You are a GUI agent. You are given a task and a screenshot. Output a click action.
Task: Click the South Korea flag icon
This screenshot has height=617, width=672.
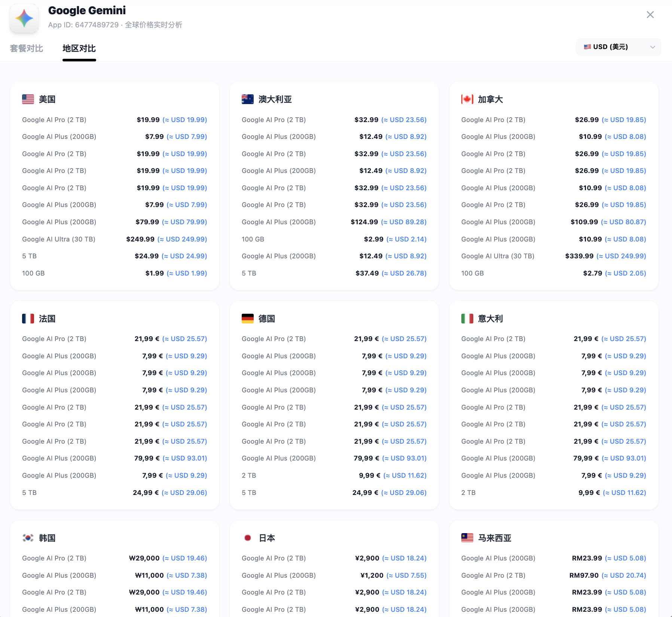point(28,538)
